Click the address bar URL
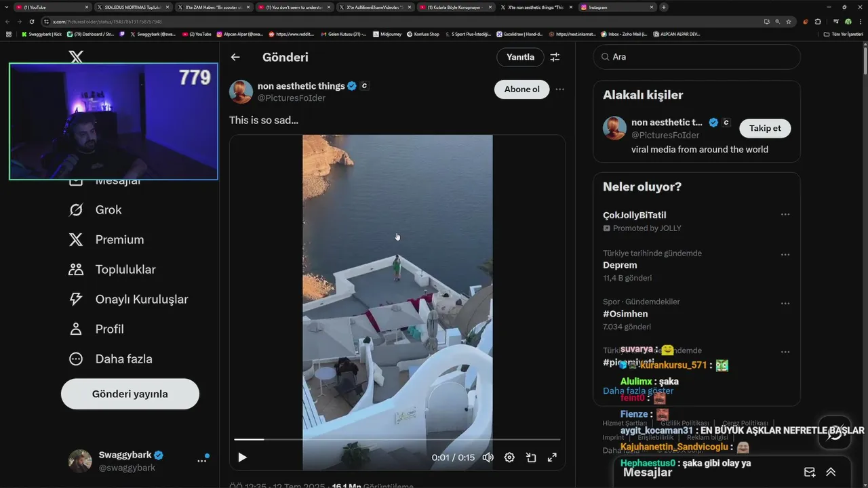Viewport: 868px width, 488px height. (107, 22)
